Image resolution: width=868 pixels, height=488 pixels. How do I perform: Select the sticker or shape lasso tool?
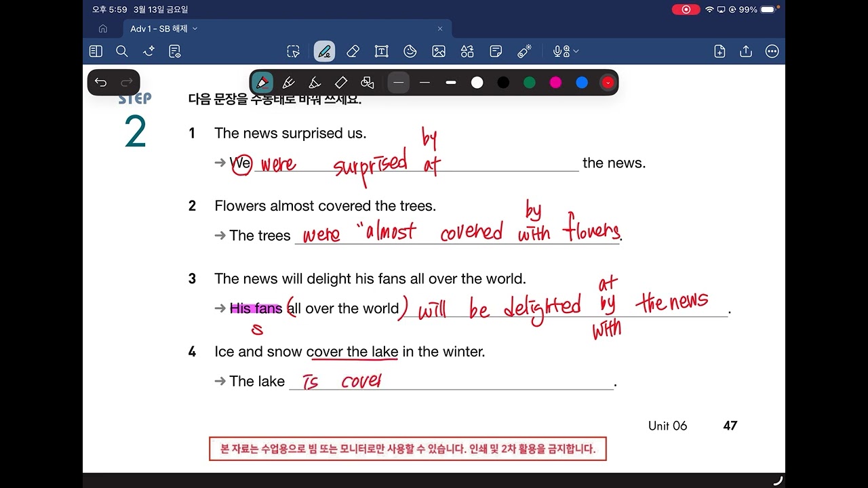(410, 51)
